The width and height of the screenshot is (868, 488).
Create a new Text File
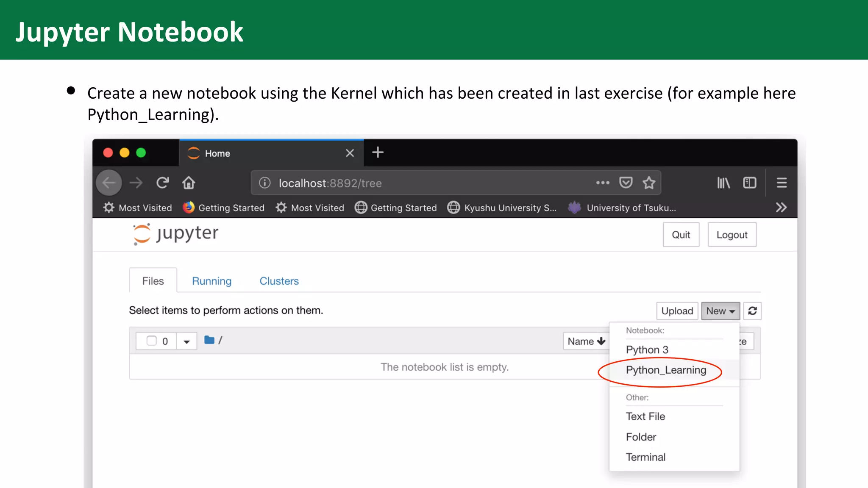coord(674,416)
